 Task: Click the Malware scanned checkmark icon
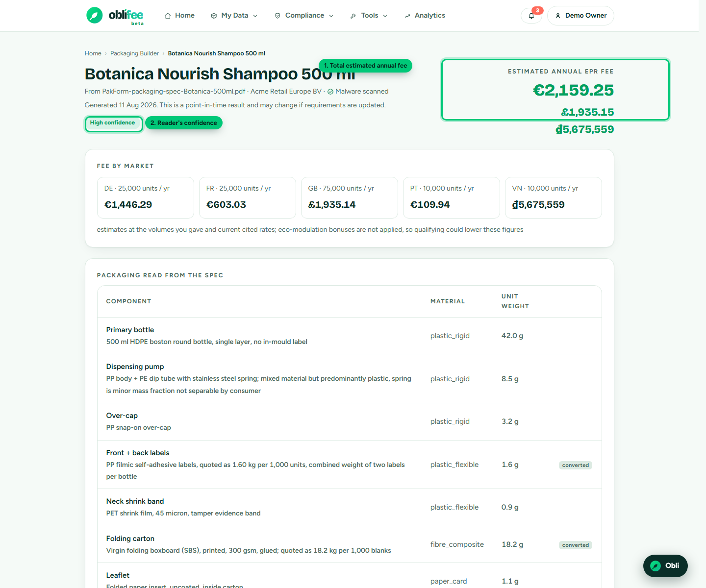click(330, 92)
